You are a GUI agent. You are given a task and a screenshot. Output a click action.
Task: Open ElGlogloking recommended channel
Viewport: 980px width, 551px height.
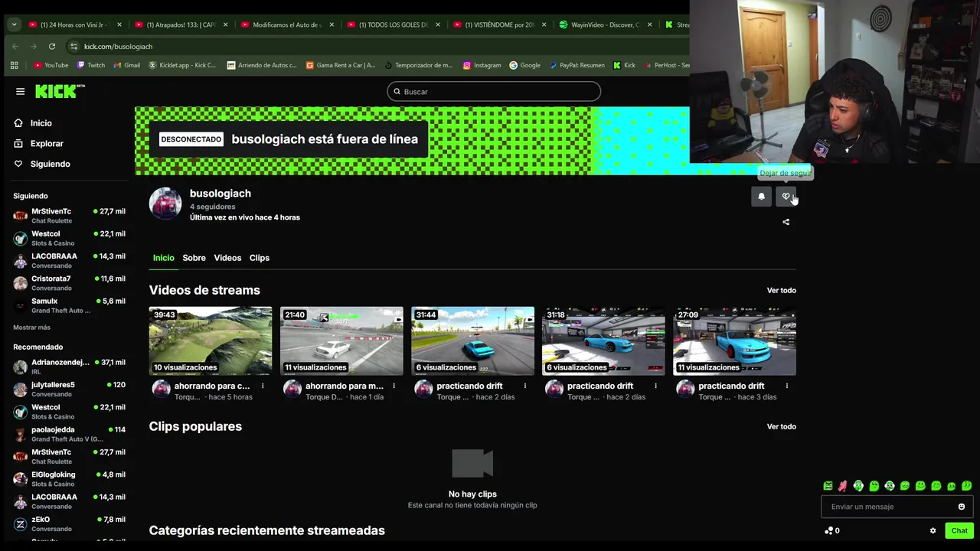pos(69,479)
